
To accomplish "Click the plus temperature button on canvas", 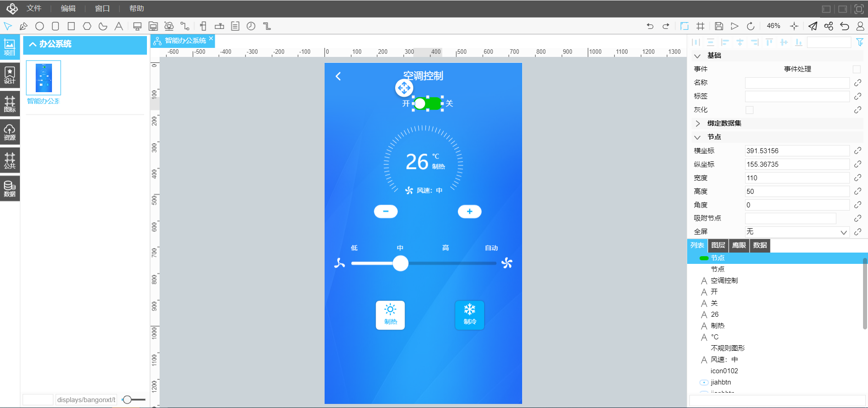I will [x=470, y=211].
